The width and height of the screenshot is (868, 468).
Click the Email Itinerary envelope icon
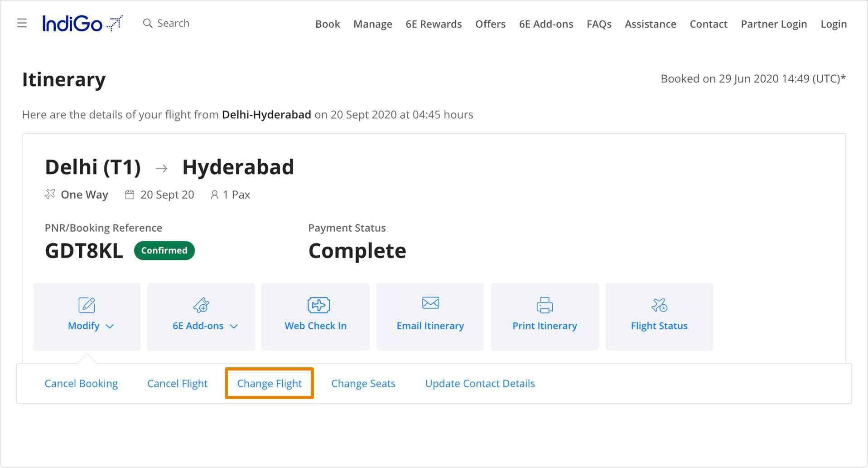coord(430,303)
